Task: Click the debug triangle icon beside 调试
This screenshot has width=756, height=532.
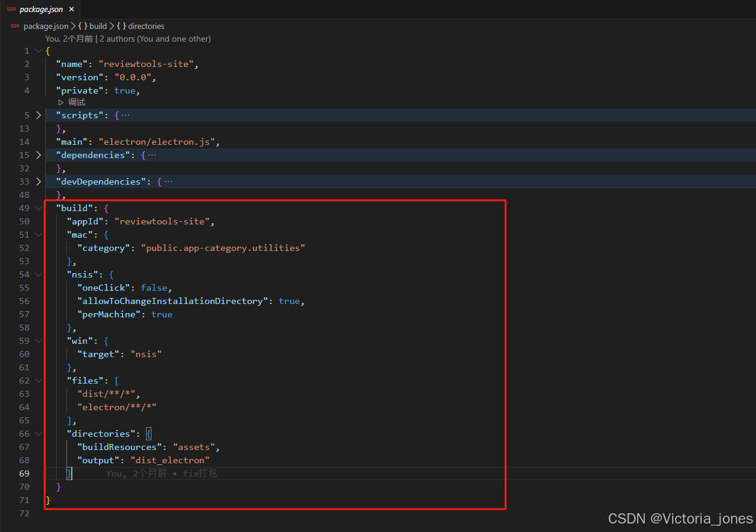Action: [60, 102]
